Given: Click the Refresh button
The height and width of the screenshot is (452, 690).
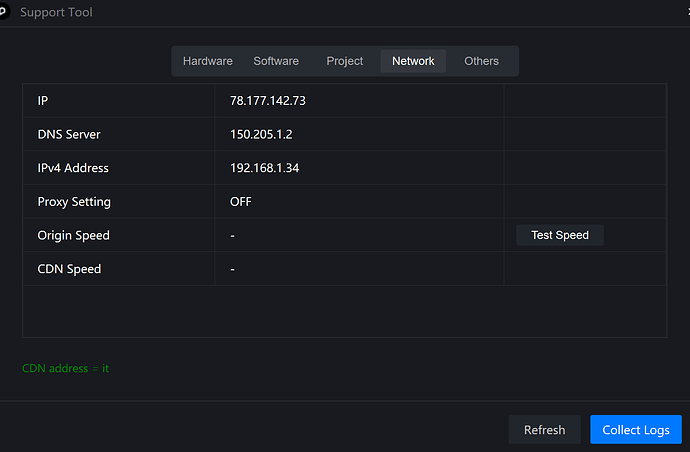Looking at the screenshot, I should [544, 430].
